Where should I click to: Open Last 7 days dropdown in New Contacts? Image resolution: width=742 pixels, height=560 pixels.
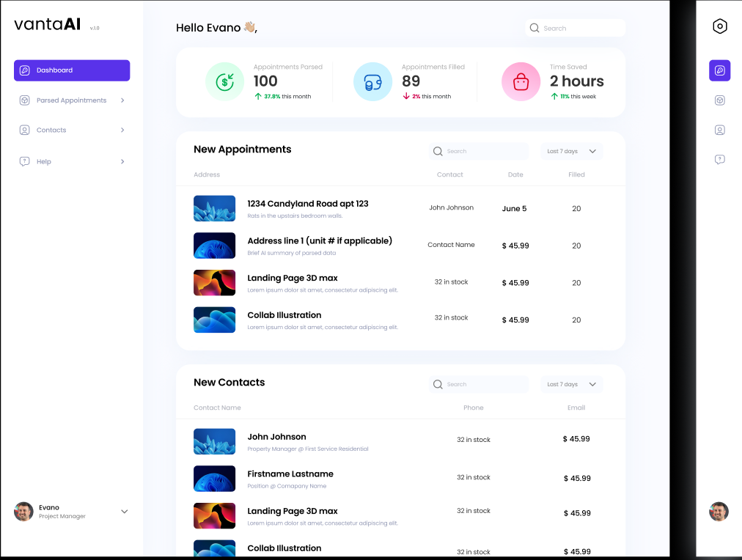tap(571, 384)
